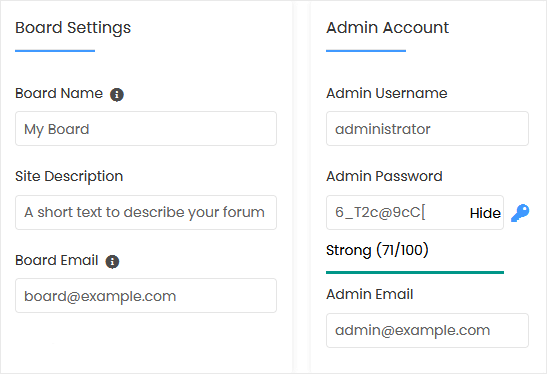Viewport: 547px width, 374px height.
Task: Click the green password strength bar
Action: (x=415, y=272)
